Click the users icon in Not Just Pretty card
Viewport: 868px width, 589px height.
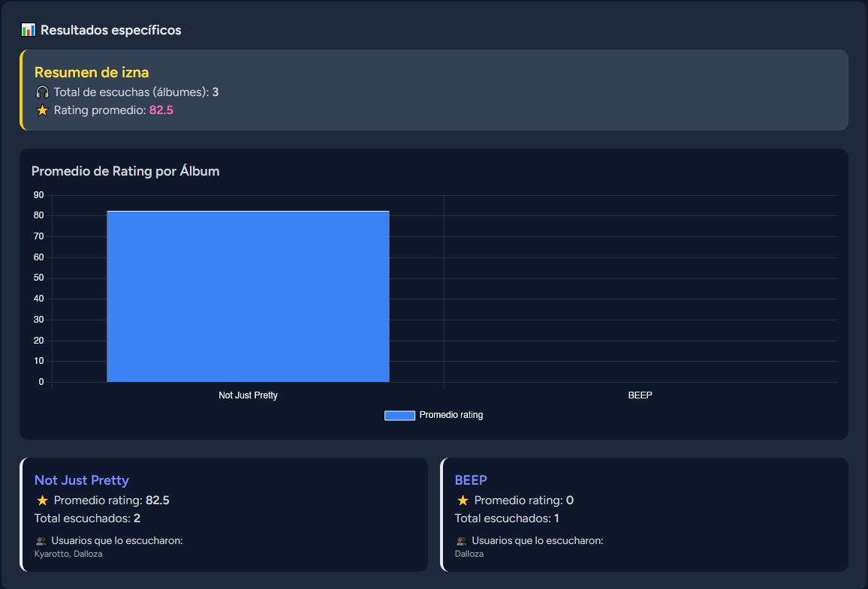point(41,541)
